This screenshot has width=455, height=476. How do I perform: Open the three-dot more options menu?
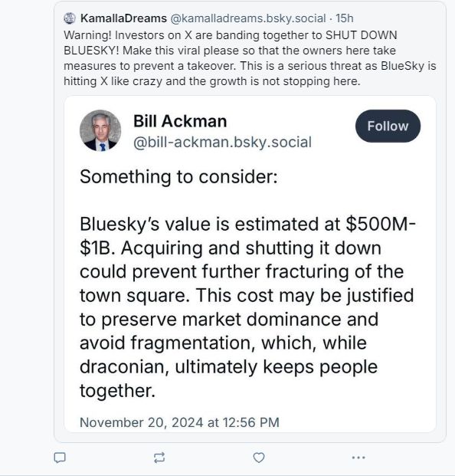pyautogui.click(x=358, y=457)
